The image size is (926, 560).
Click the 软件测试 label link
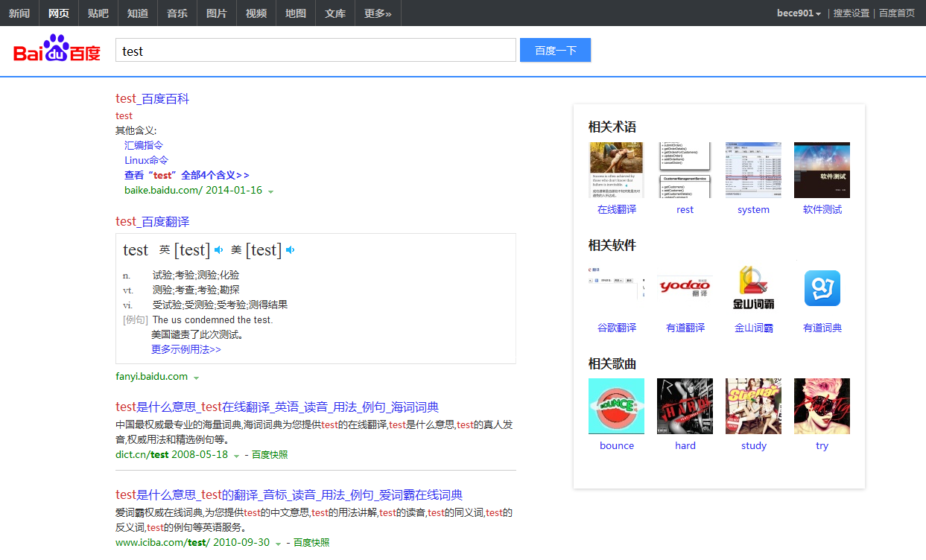click(x=822, y=209)
